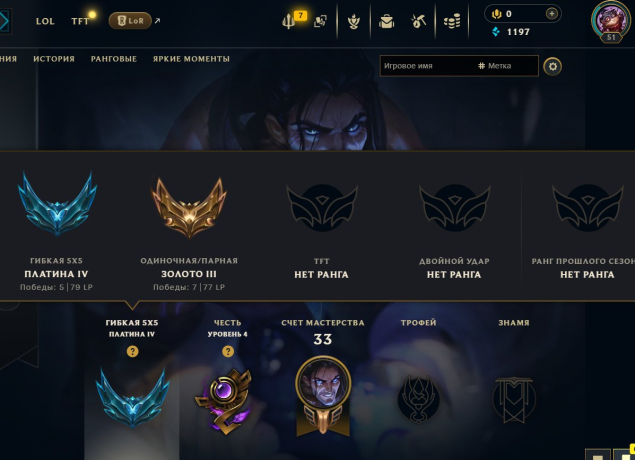Click the question mark under Гибкая 5x5
The height and width of the screenshot is (460, 635).
coord(132,351)
